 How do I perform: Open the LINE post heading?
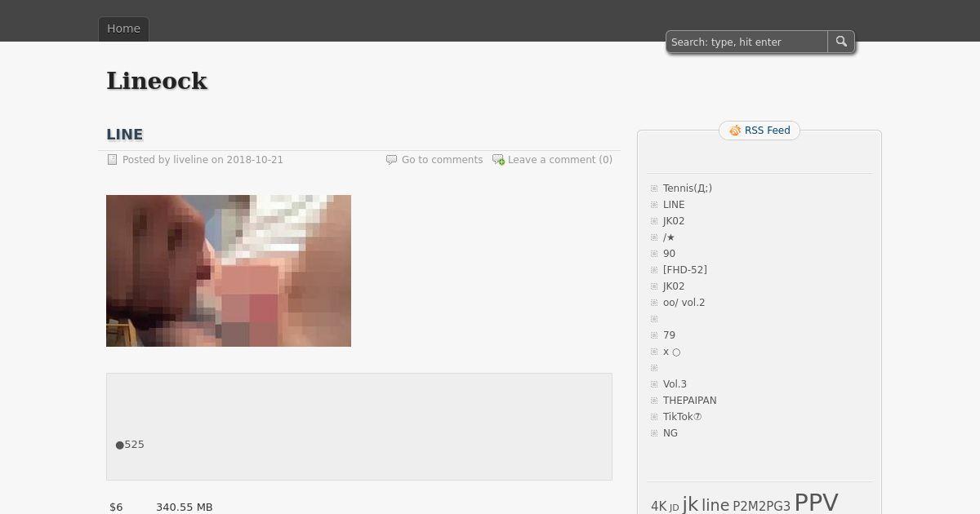(x=125, y=135)
